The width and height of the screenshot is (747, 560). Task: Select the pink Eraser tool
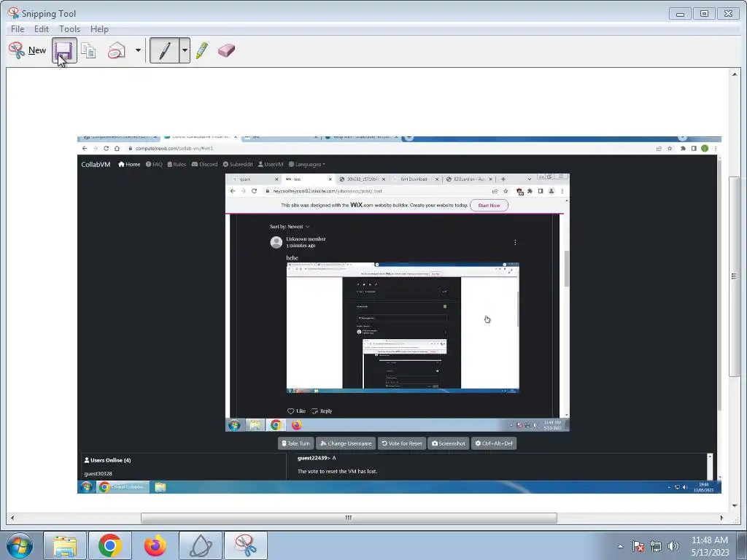pyautogui.click(x=226, y=50)
